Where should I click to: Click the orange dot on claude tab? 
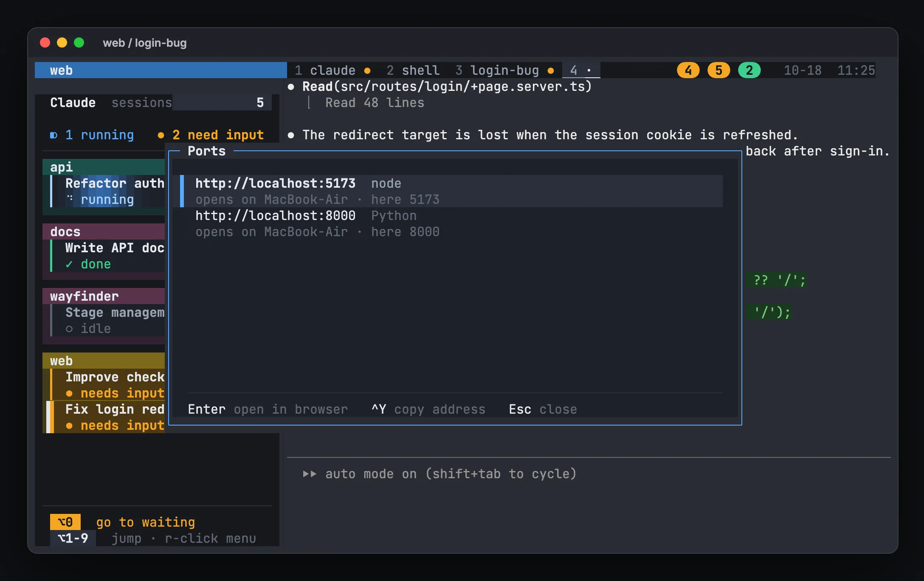coord(367,71)
